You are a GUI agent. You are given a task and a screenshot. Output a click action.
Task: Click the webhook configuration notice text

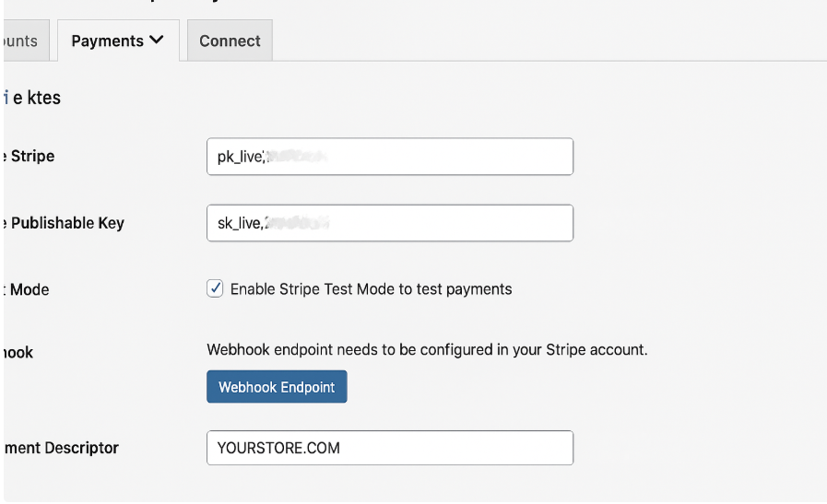click(427, 350)
